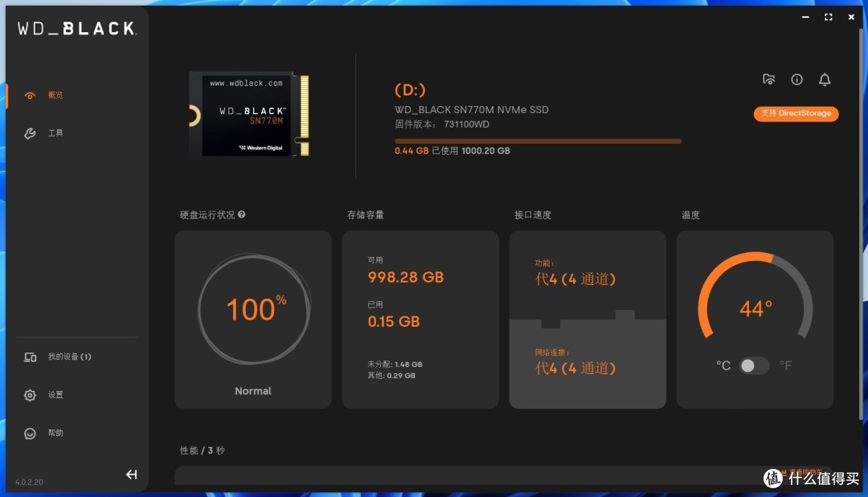
Task: Select 工具 menu label
Action: click(x=55, y=133)
